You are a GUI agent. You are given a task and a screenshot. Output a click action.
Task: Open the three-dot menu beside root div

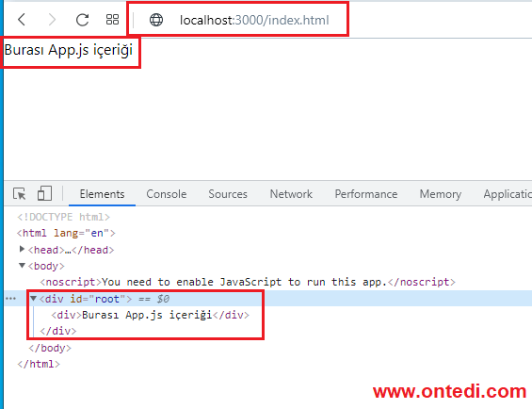10,299
